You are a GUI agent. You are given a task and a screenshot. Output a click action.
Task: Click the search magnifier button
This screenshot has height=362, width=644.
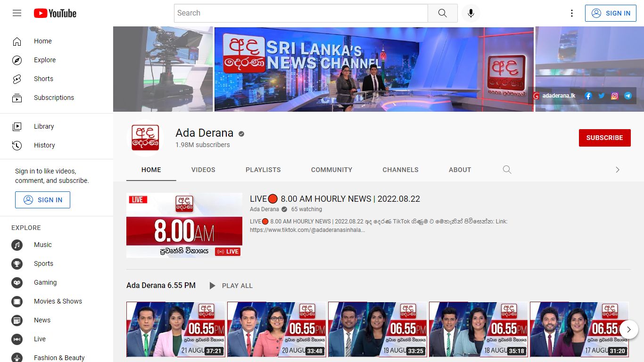click(442, 13)
